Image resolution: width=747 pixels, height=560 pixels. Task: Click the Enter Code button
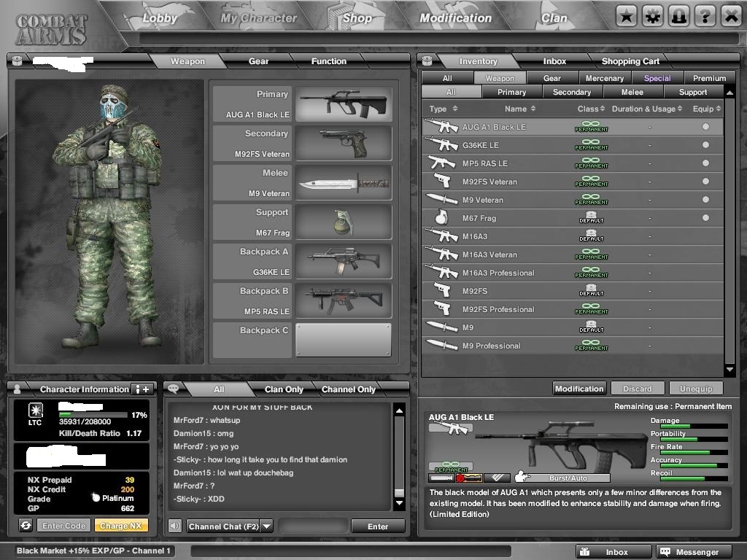pos(64,526)
